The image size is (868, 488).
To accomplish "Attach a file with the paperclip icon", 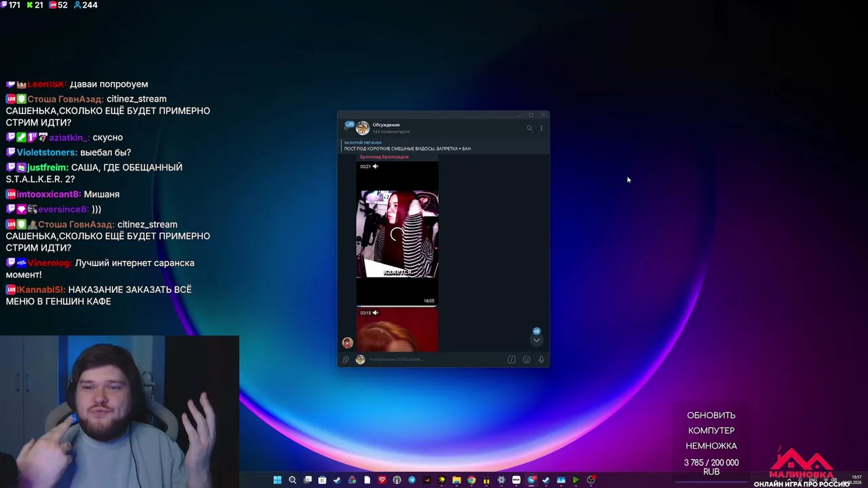I will (346, 360).
